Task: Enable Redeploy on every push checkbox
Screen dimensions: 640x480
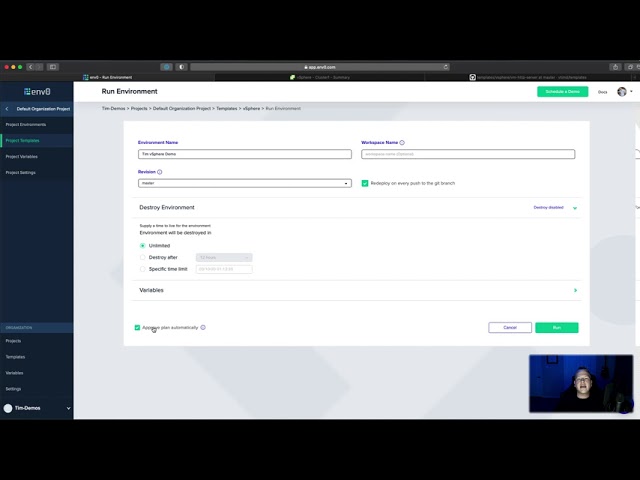Action: 365,183
